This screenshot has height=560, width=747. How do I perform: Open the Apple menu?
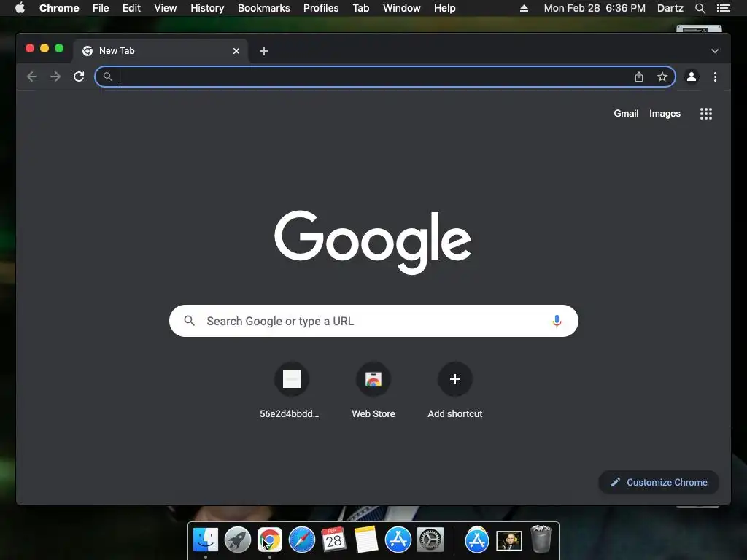[x=20, y=8]
